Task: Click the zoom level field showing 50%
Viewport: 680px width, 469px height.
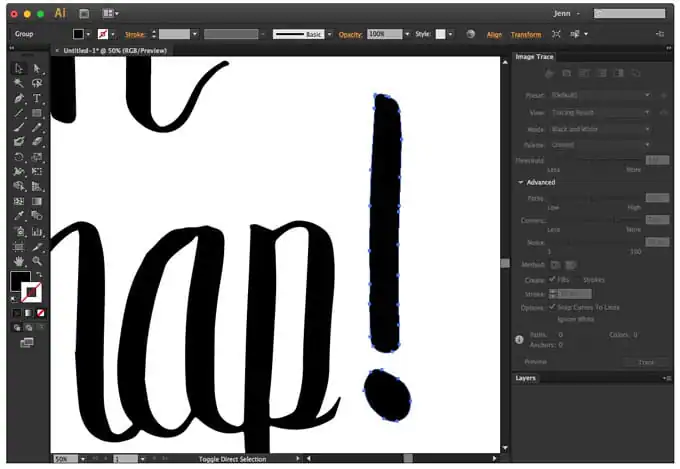Action: [65, 459]
